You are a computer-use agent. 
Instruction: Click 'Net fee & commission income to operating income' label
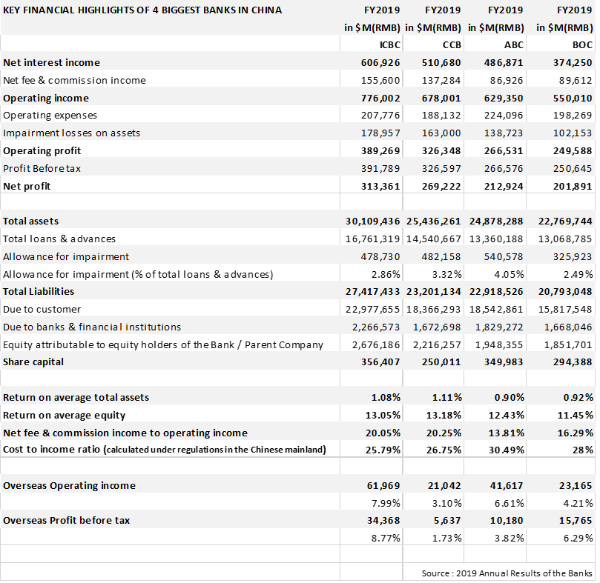[125, 433]
